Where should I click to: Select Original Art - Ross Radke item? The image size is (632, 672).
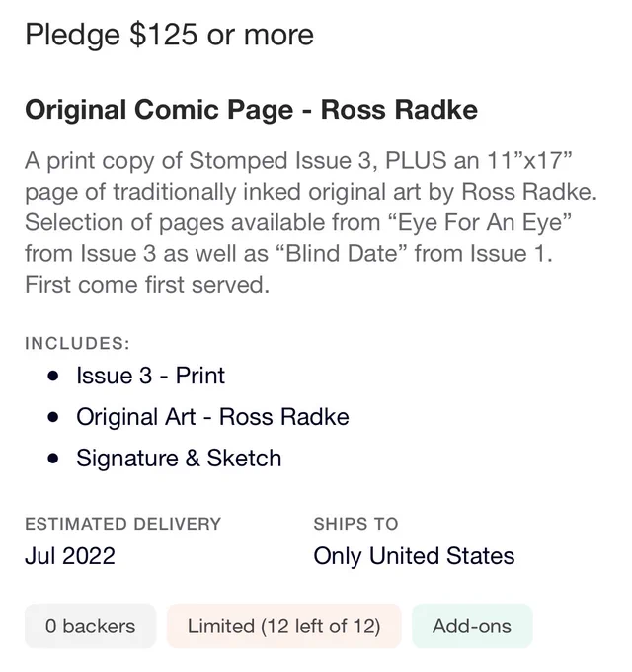(212, 417)
